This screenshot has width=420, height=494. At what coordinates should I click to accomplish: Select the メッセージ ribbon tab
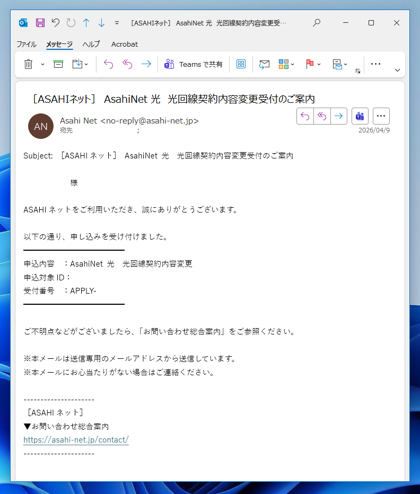pyautogui.click(x=59, y=44)
